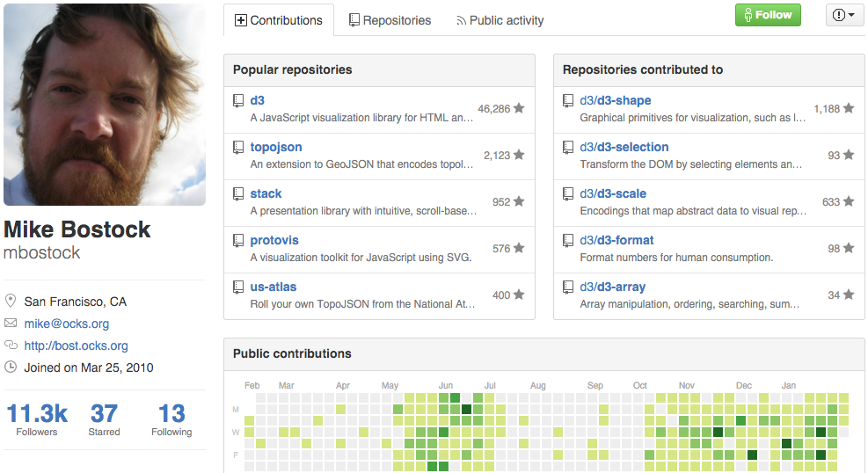This screenshot has width=868, height=473.
Task: View the 11.3k Followers list
Action: 37,419
